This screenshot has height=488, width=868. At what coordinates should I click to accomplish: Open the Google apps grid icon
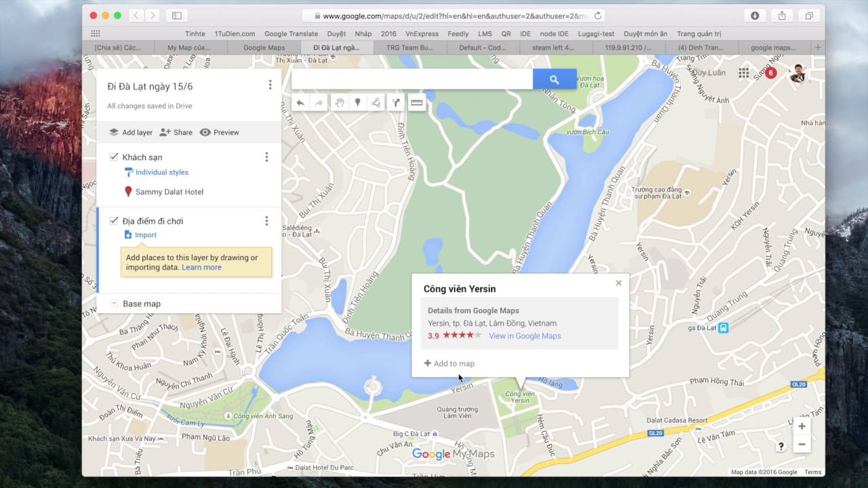pos(744,73)
